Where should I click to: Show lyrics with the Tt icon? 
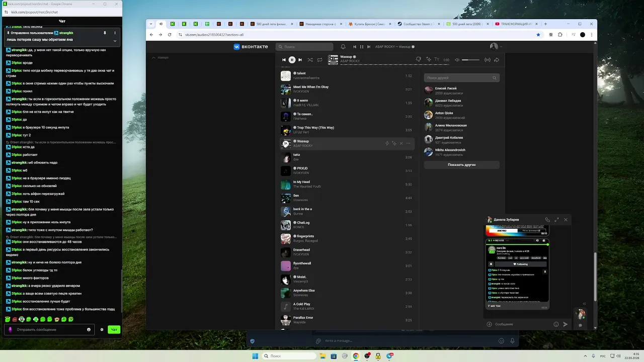(x=436, y=59)
